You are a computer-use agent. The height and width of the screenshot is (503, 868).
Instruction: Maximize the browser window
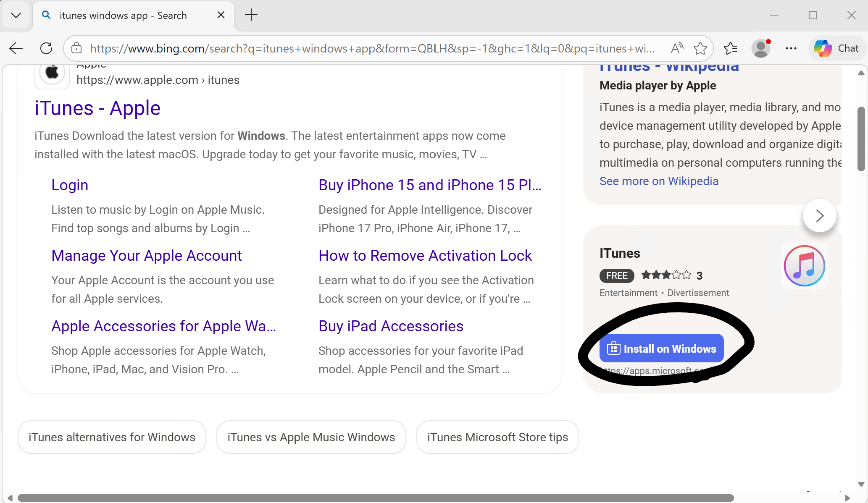pos(813,16)
